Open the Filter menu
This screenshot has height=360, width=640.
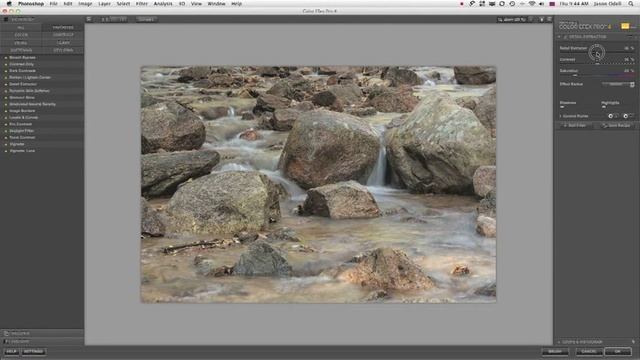[x=142, y=4]
